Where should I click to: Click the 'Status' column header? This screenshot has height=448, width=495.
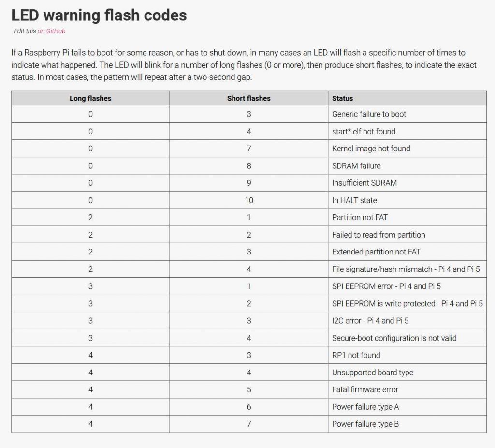[x=342, y=98]
